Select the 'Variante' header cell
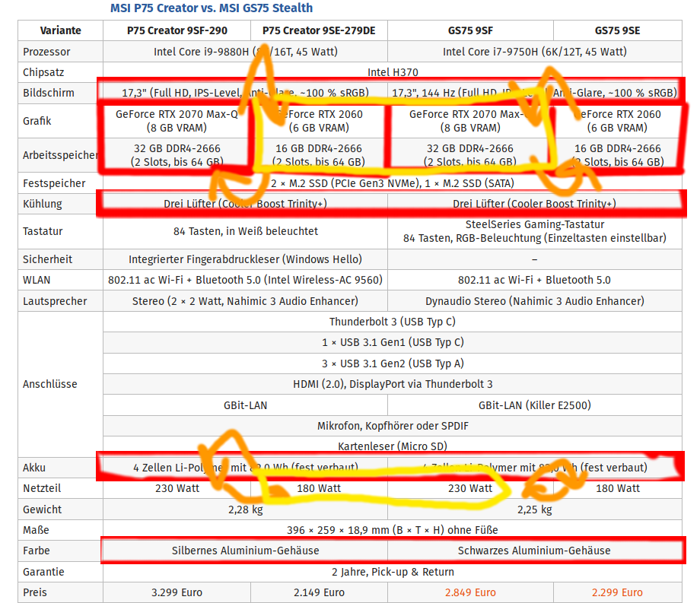 click(x=60, y=30)
